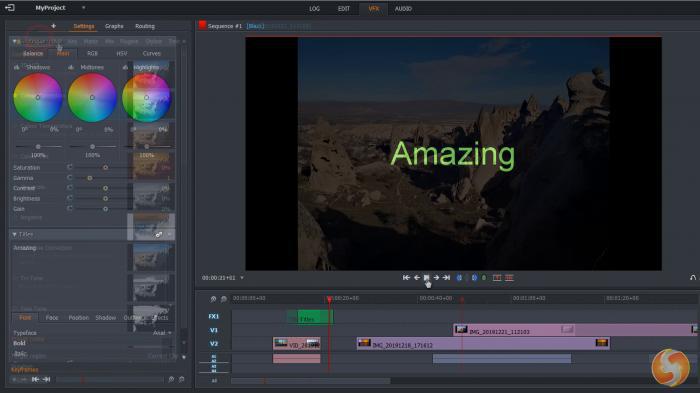Toggle the V1 track label

(x=213, y=330)
